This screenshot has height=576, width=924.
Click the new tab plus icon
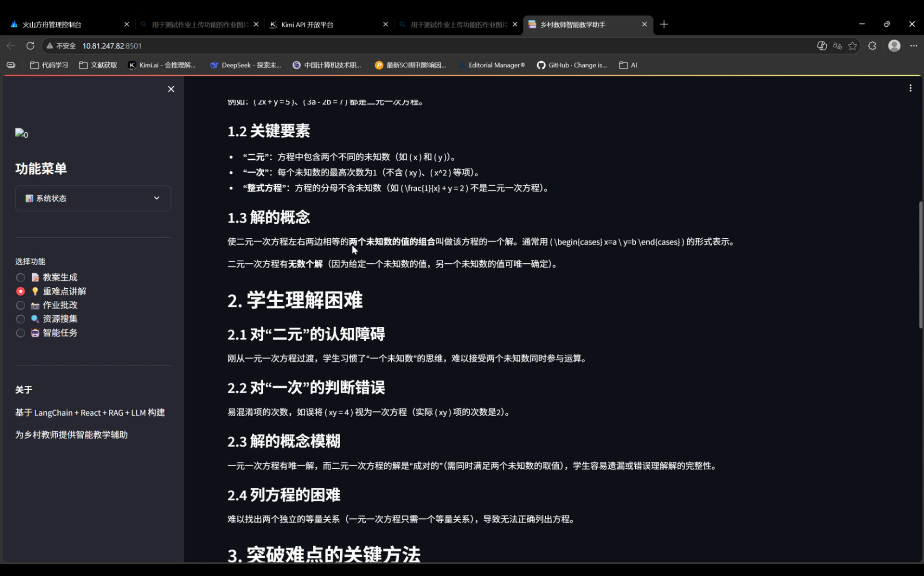664,24
